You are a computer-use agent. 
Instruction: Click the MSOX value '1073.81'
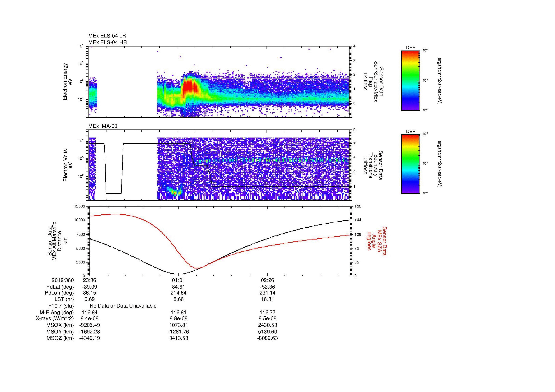click(178, 325)
